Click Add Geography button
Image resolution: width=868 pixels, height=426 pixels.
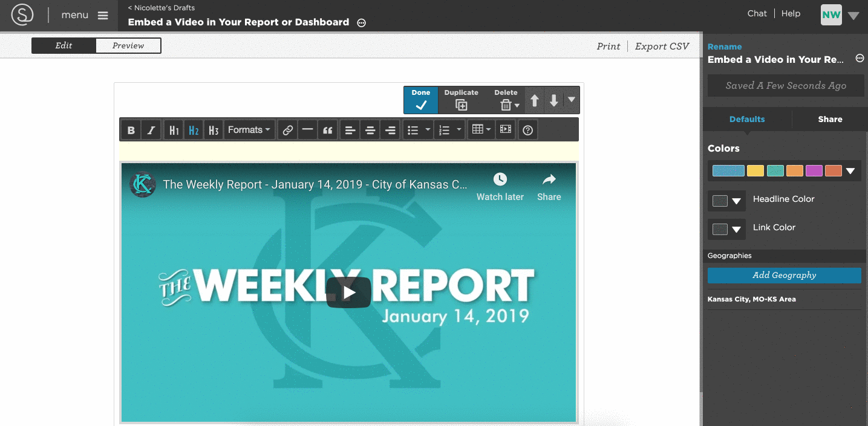pos(785,275)
